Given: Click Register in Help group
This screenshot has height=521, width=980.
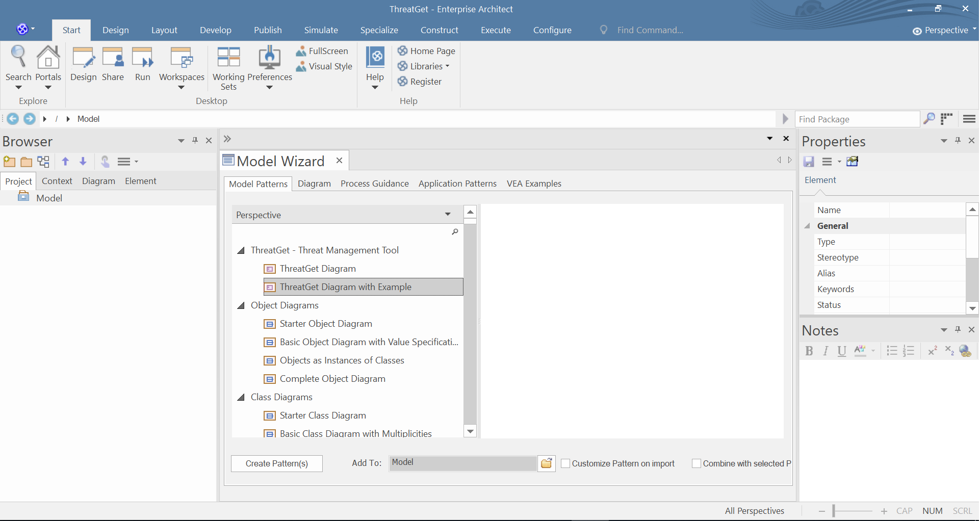Looking at the screenshot, I should click(420, 82).
